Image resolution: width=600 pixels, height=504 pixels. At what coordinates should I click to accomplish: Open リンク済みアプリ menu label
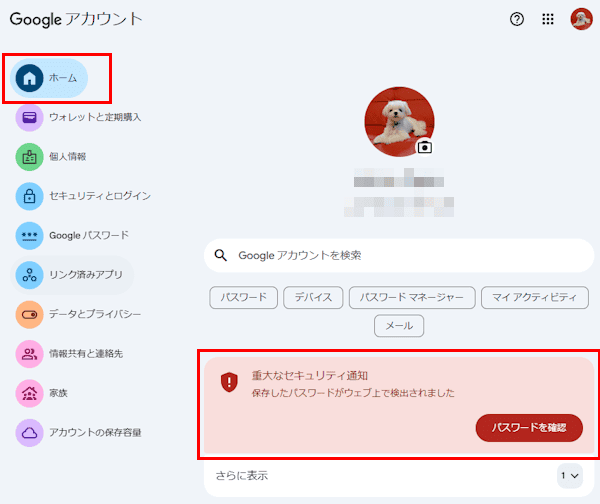pos(86,275)
